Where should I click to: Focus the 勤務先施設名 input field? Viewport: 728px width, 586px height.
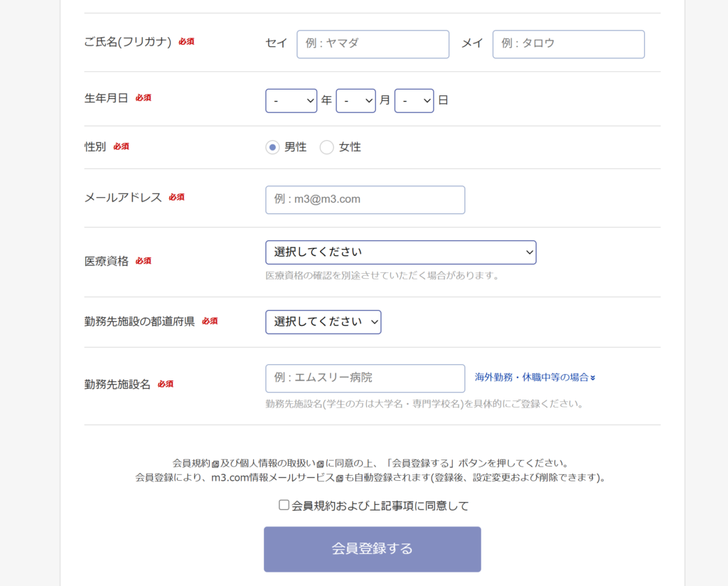pos(365,378)
